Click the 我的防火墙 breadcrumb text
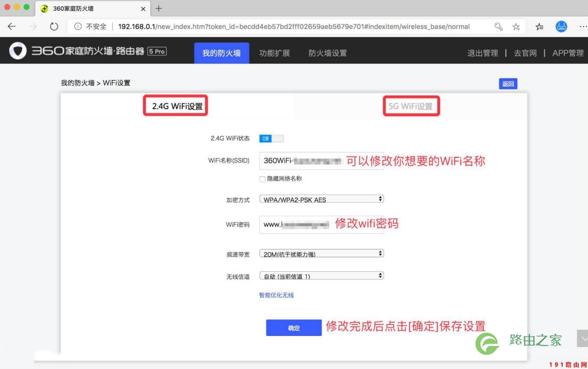This screenshot has width=588, height=369. [x=78, y=83]
